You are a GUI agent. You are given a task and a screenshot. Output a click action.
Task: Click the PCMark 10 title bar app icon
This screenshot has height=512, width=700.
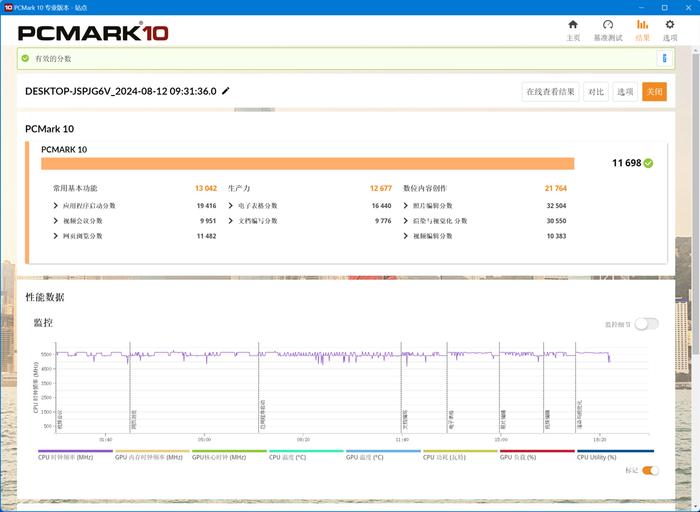(8, 7)
